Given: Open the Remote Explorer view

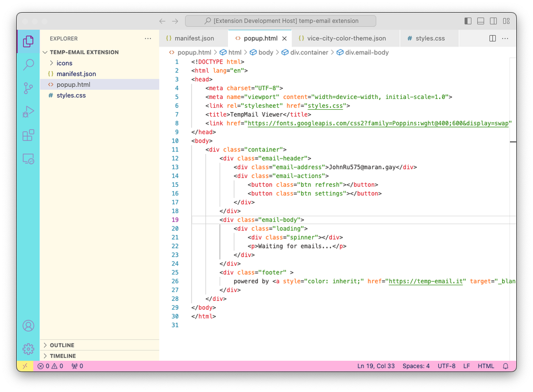Looking at the screenshot, I should (x=28, y=159).
